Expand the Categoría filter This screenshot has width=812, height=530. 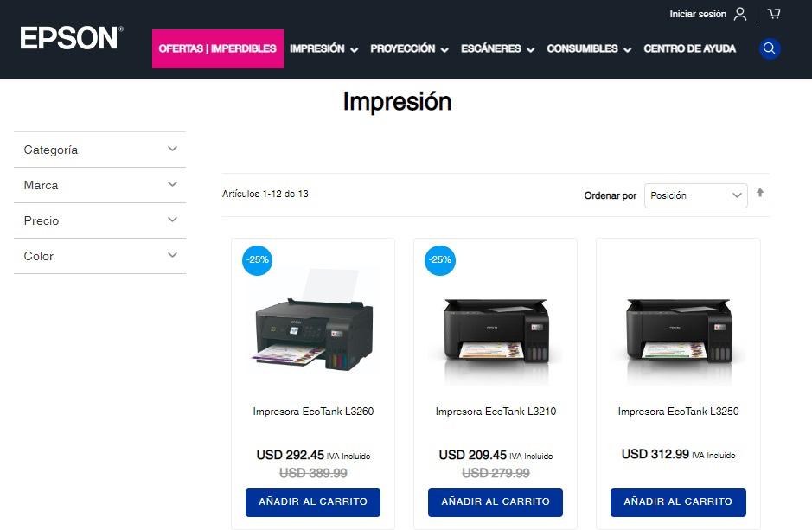(100, 150)
